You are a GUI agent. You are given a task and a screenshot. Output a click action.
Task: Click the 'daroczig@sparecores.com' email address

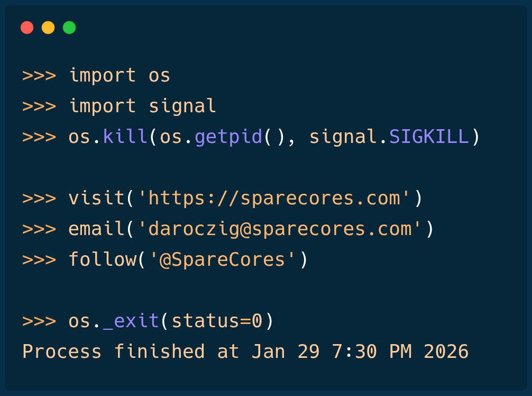click(x=280, y=229)
